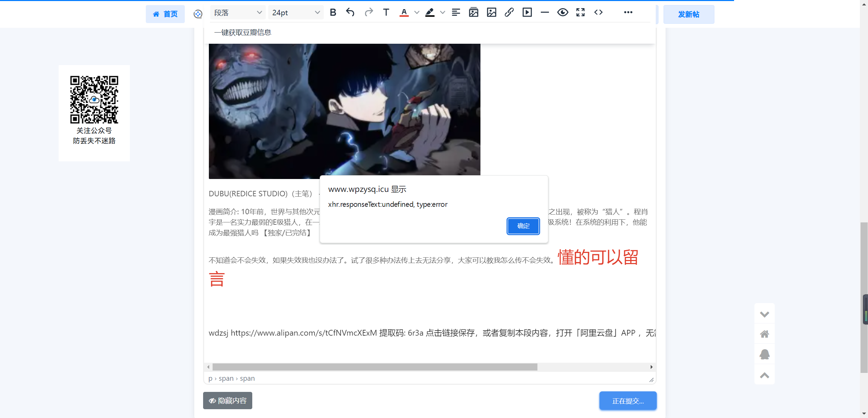Redo the last undone edit
868x418 pixels.
369,13
